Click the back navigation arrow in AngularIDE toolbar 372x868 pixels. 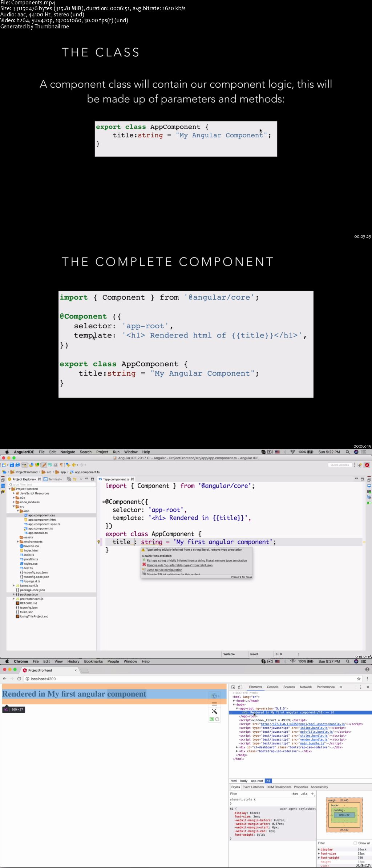pos(74,465)
